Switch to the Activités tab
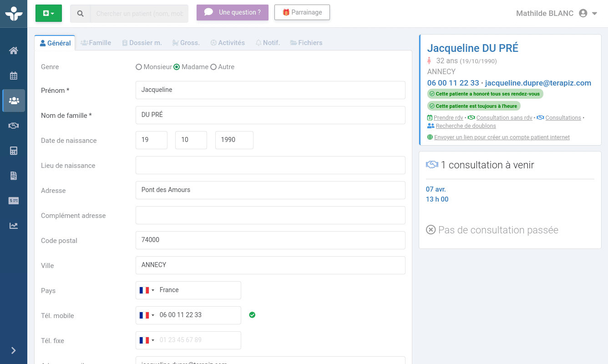This screenshot has height=364, width=608. tap(228, 43)
